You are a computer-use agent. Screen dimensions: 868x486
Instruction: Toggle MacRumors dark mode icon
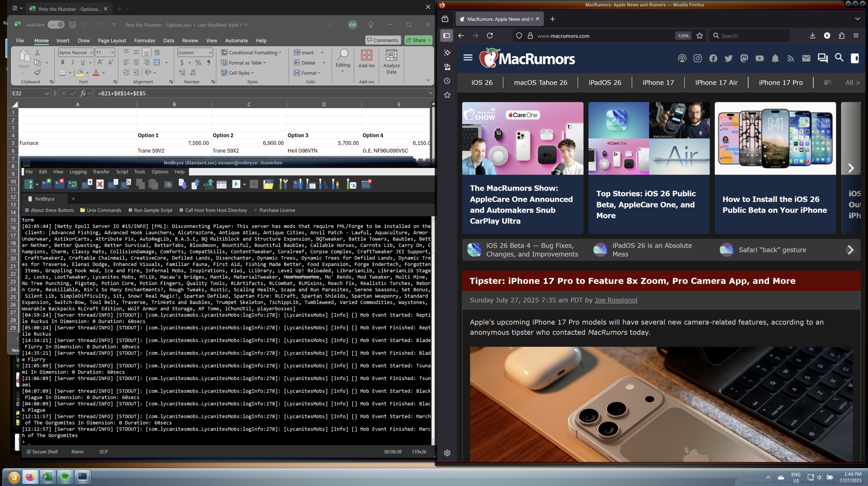point(855,58)
